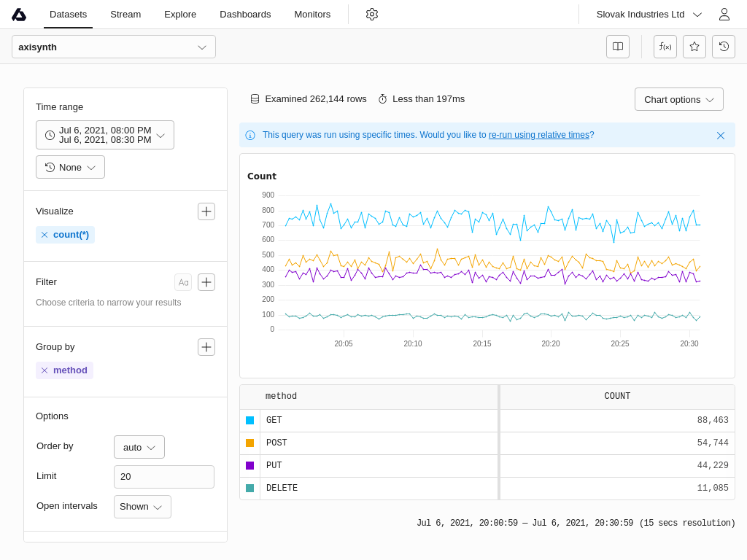The image size is (747, 560).
Task: Open the documentation book icon
Action: (x=618, y=47)
